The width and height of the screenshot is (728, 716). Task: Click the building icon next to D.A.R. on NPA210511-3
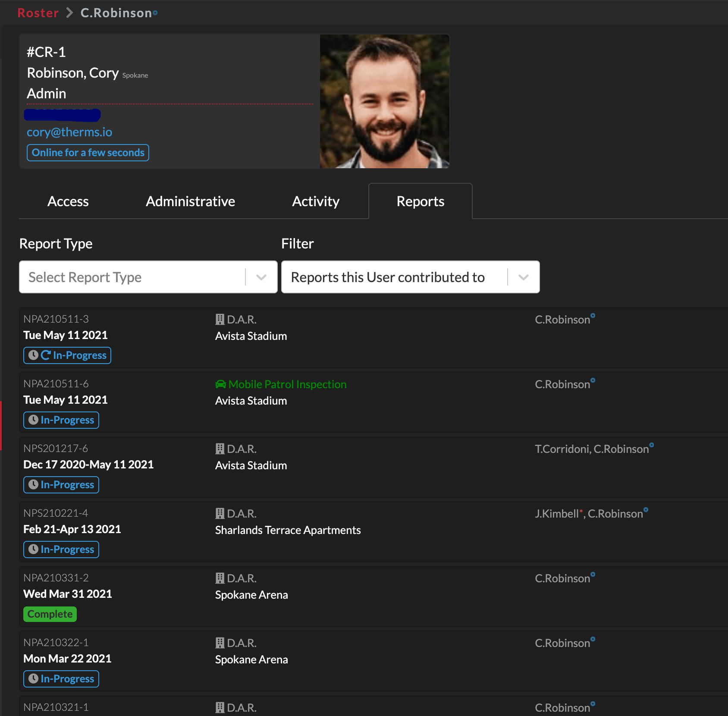(219, 319)
